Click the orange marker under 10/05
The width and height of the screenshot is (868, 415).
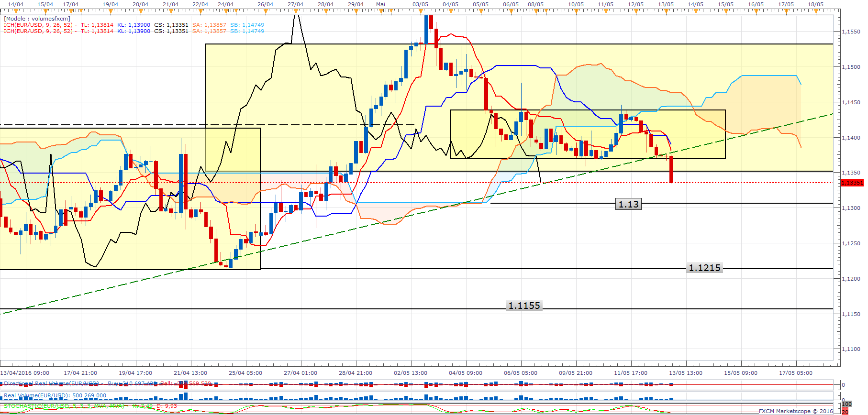pos(576,11)
